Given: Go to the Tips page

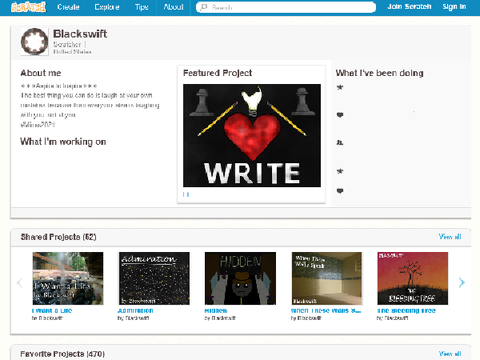Looking at the screenshot, I should coord(142,7).
